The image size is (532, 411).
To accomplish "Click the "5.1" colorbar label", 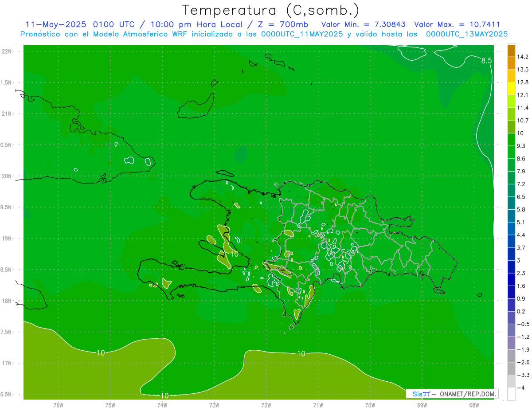I will tap(521, 222).
